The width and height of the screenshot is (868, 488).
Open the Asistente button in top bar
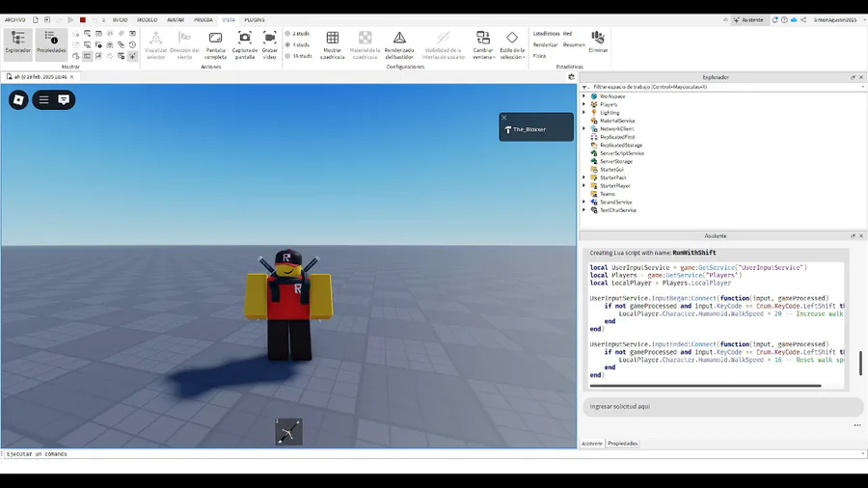748,20
